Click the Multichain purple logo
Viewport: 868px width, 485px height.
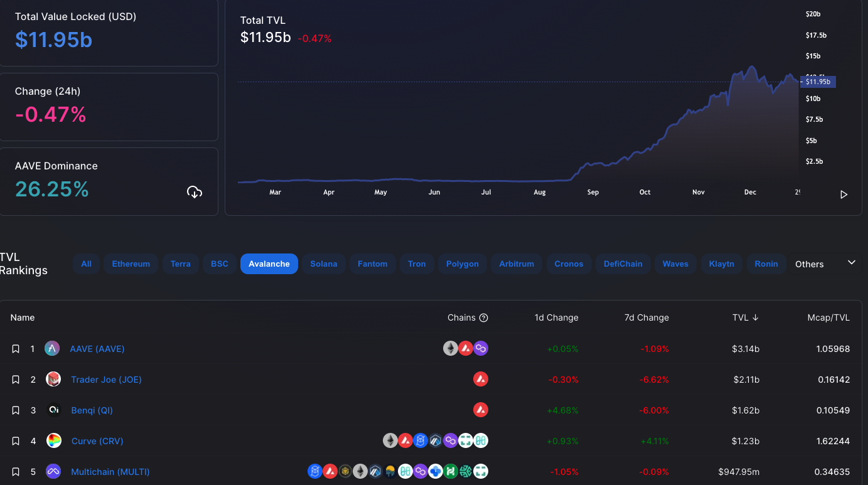tap(53, 472)
